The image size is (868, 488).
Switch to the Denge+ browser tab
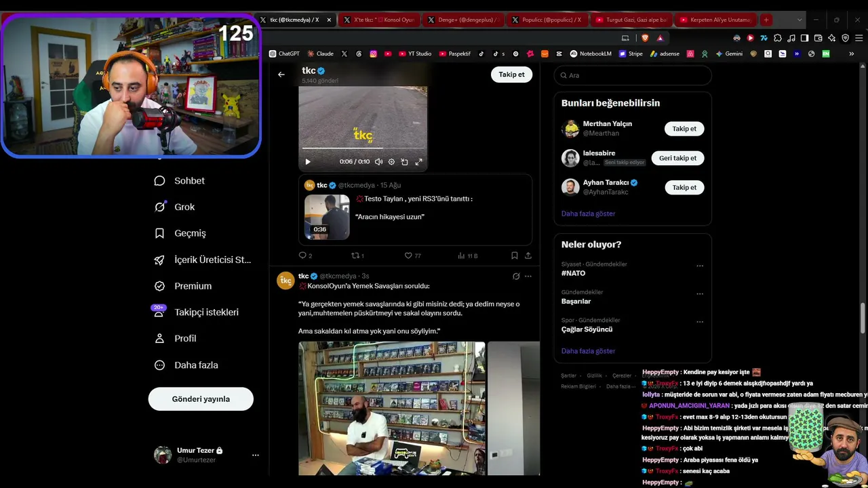(x=462, y=20)
